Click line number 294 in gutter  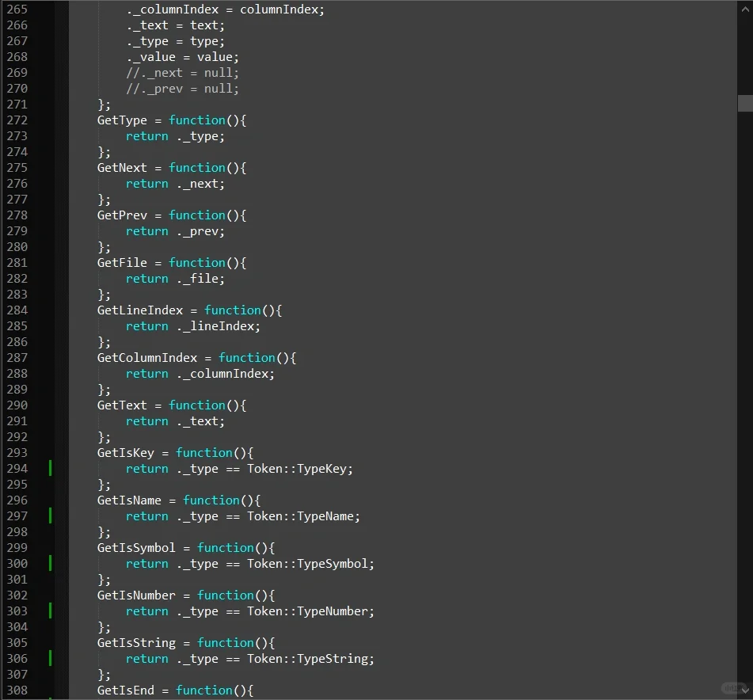pos(17,469)
